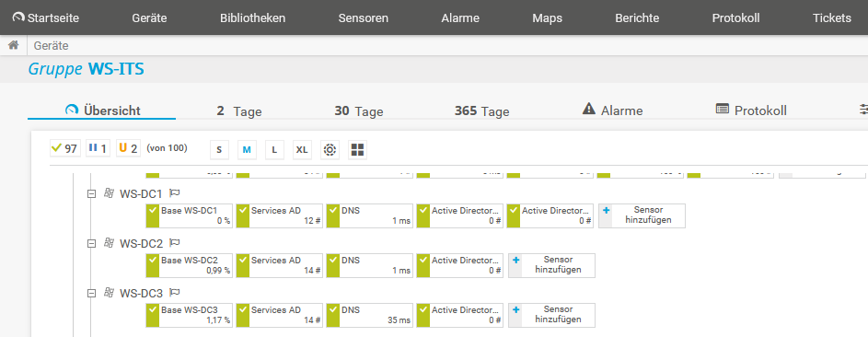Filter by 1 paused sensor
This screenshot has width=868, height=337.
[x=98, y=148]
